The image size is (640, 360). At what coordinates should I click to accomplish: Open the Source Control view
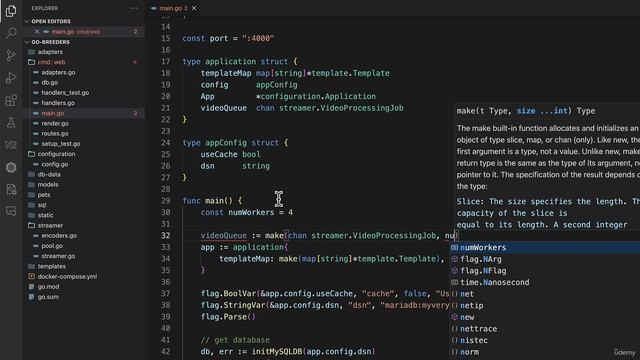coord(11,55)
